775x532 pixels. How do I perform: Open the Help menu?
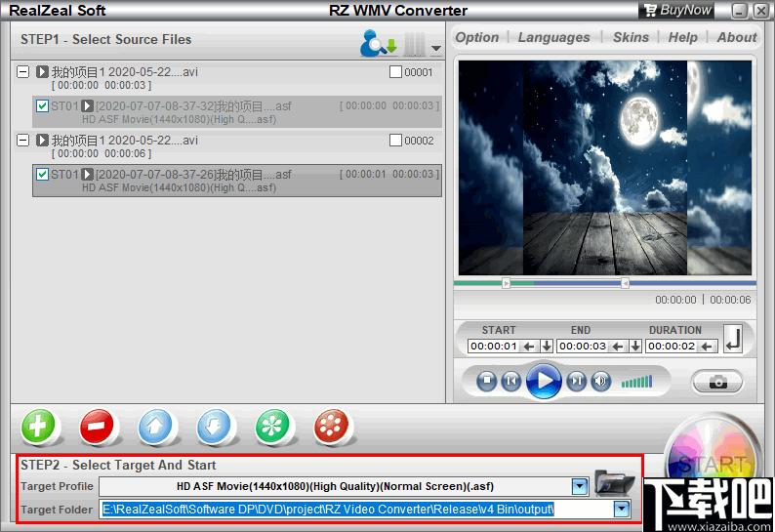(x=682, y=37)
